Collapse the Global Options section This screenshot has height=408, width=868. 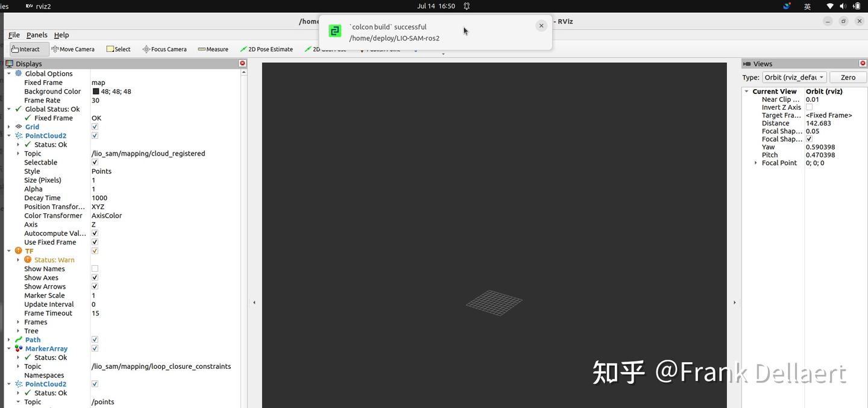click(x=8, y=73)
